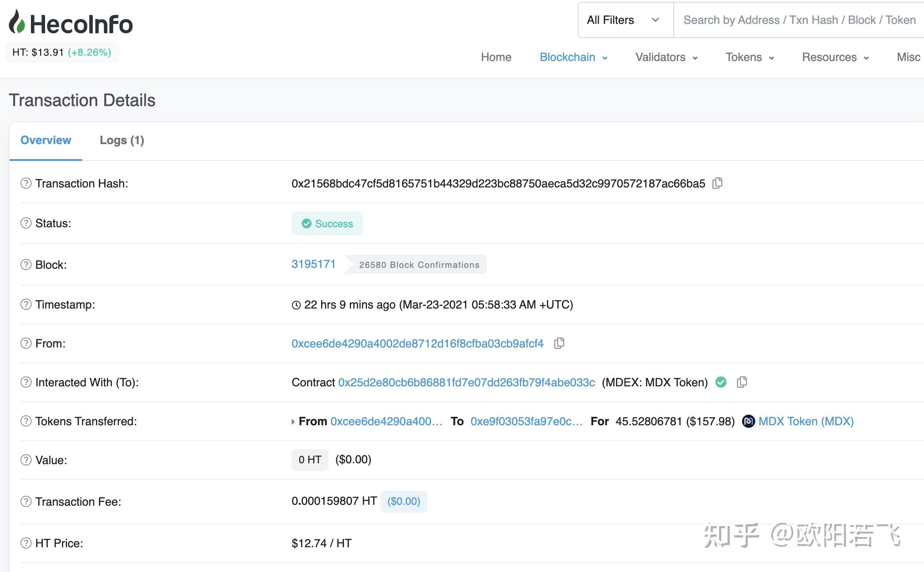The image size is (924, 572).
Task: Expand the Blockchain navigation menu
Action: pos(573,57)
